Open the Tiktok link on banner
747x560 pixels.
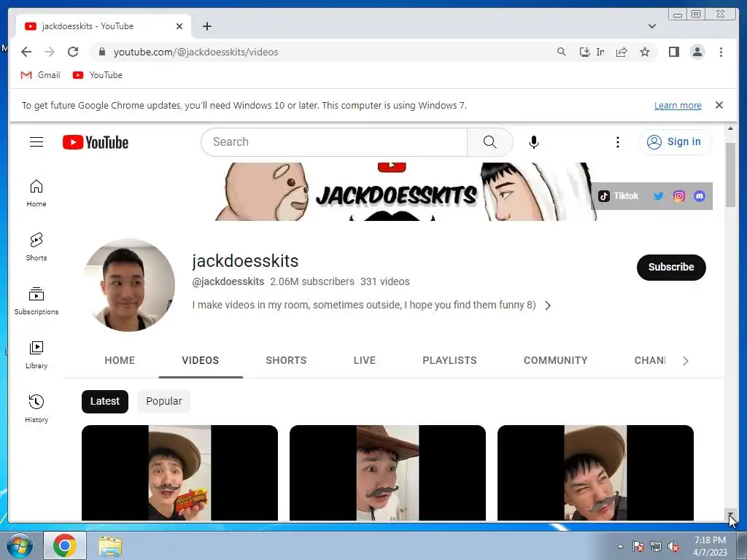619,196
